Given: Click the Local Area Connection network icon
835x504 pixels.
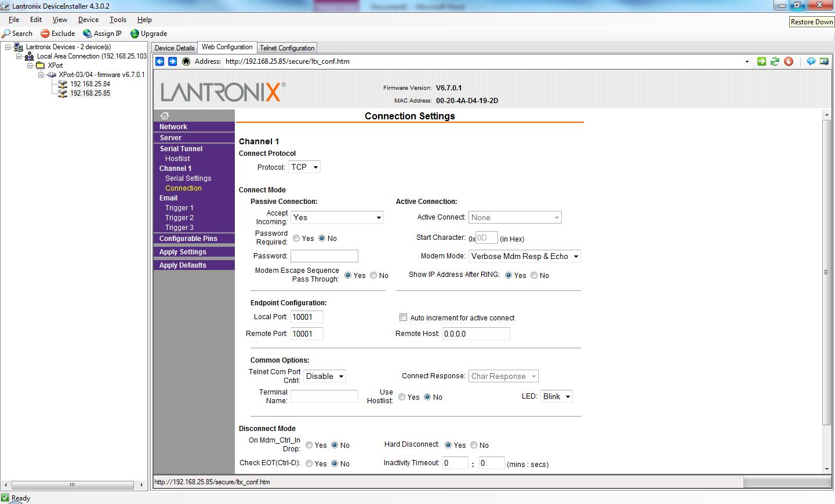Looking at the screenshot, I should (29, 56).
